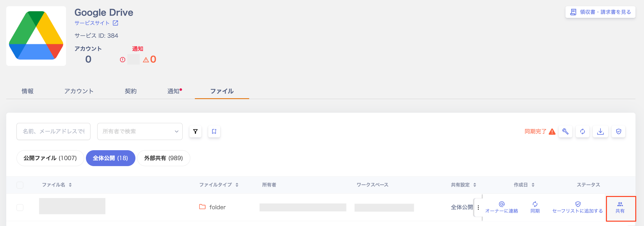Open the wrench settings icon
This screenshot has height=226, width=644.
(x=565, y=131)
